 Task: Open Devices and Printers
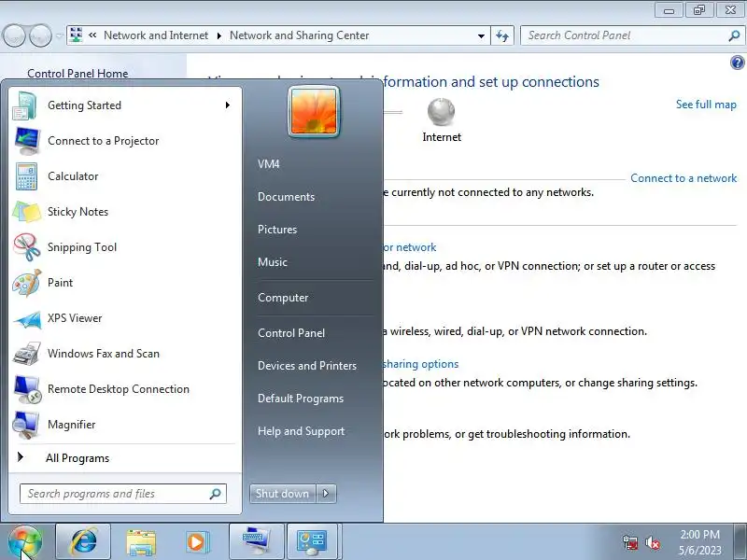point(307,366)
